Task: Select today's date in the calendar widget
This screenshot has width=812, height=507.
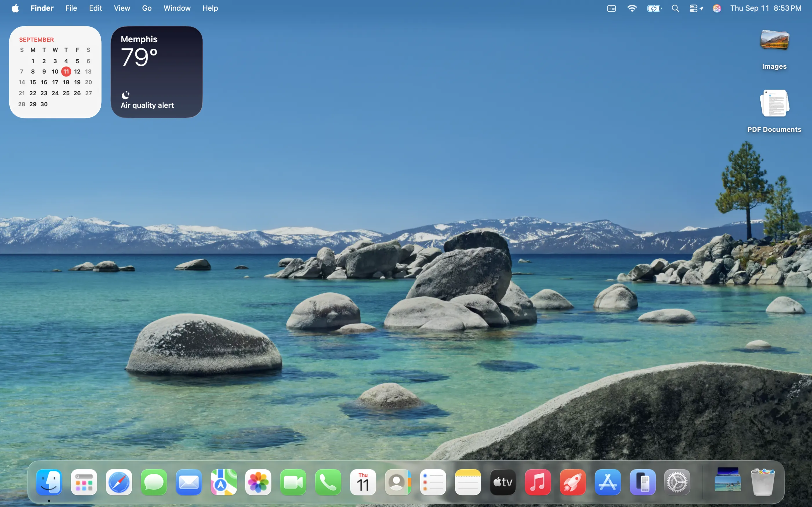Action: tap(66, 72)
